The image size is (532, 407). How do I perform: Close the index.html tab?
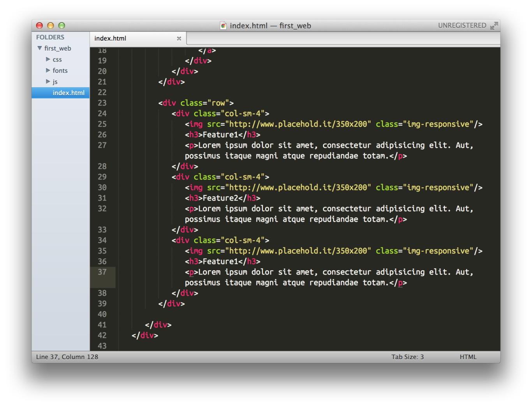pos(179,38)
